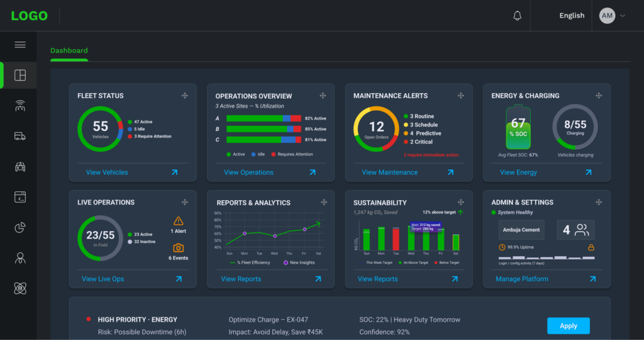Open the English language selector
644x340 pixels.
(x=572, y=16)
